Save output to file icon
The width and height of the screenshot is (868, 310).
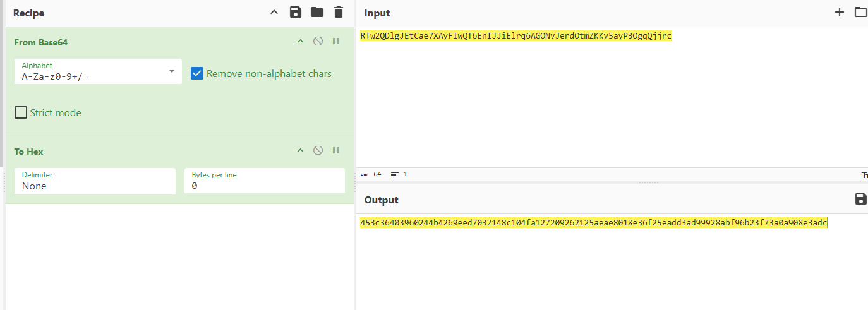coord(860,200)
